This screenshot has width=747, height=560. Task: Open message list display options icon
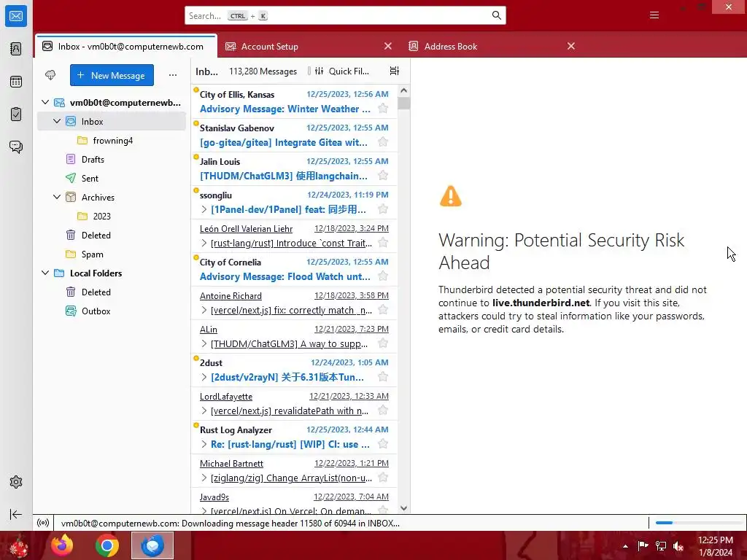coord(395,71)
